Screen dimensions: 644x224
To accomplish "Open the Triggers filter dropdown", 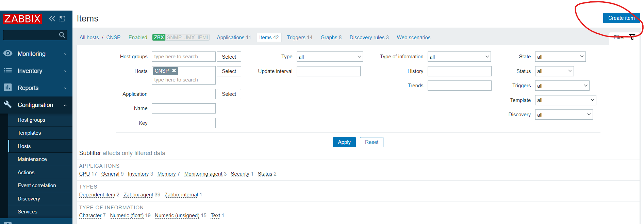I will (562, 86).
